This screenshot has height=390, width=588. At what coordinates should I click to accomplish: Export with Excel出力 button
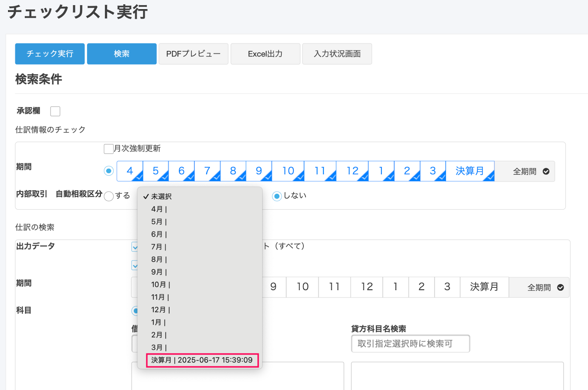(265, 54)
